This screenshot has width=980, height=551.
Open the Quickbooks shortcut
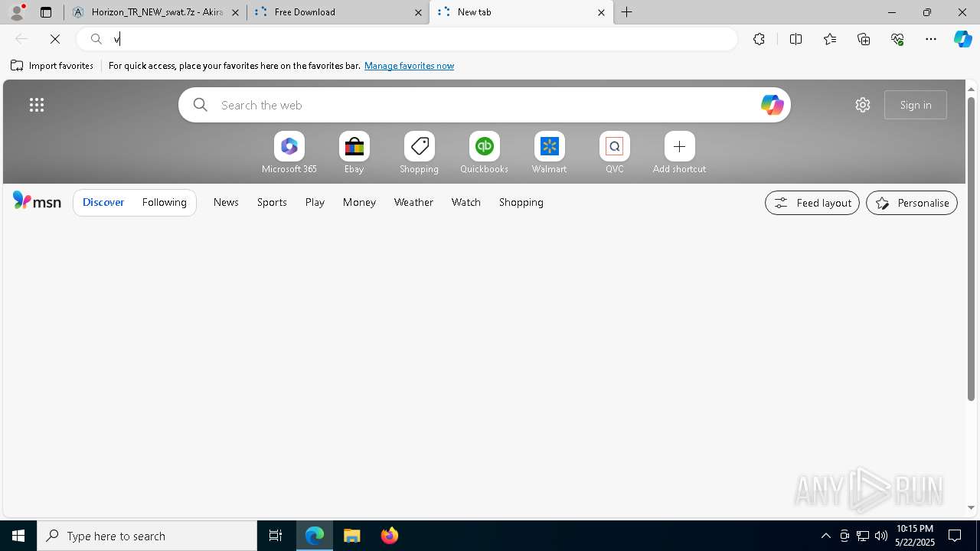tap(485, 152)
